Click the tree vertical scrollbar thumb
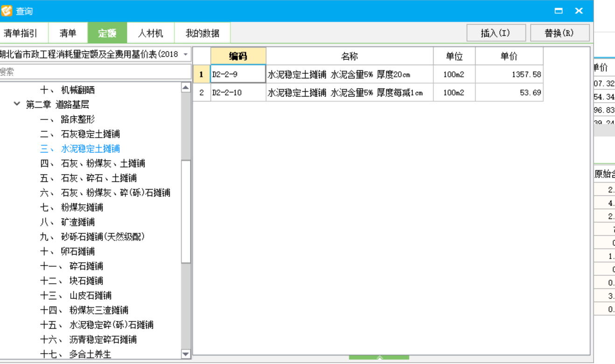The width and height of the screenshot is (615, 364). point(186,212)
